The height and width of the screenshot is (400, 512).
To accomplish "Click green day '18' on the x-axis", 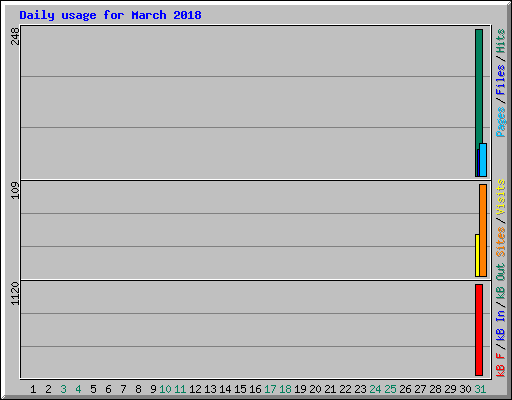I will pos(285,389).
